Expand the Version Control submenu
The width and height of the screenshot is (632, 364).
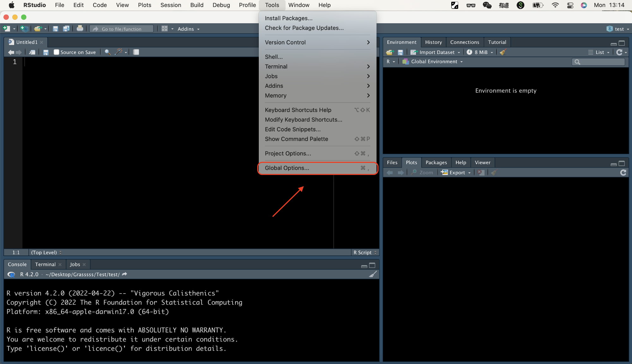click(318, 42)
